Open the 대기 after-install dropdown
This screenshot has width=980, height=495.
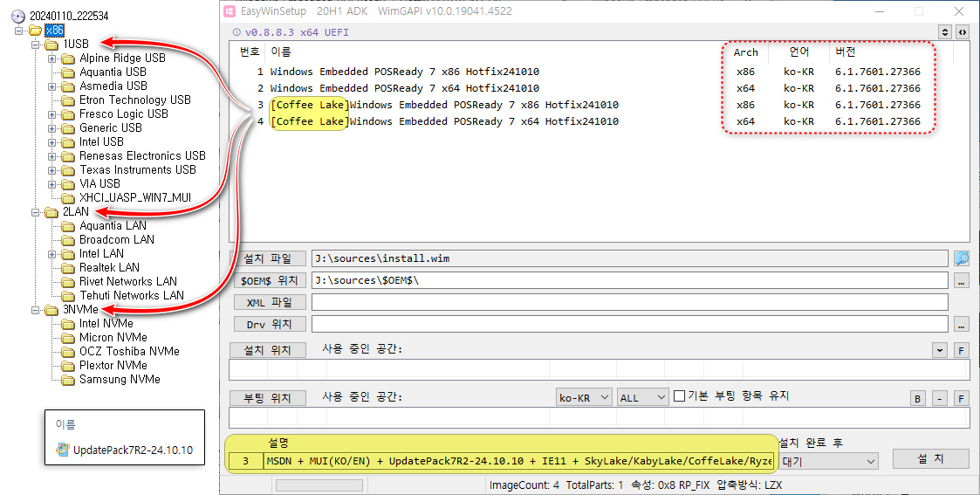828,461
